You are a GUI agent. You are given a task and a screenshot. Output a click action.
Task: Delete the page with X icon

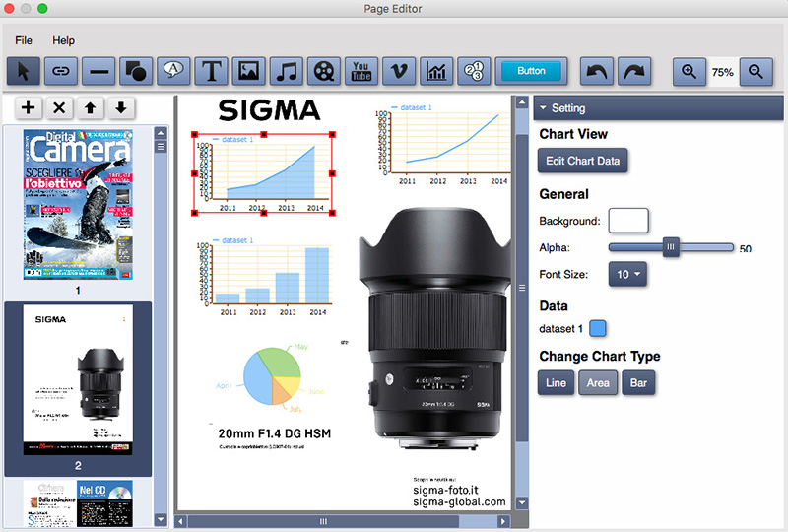(59, 107)
